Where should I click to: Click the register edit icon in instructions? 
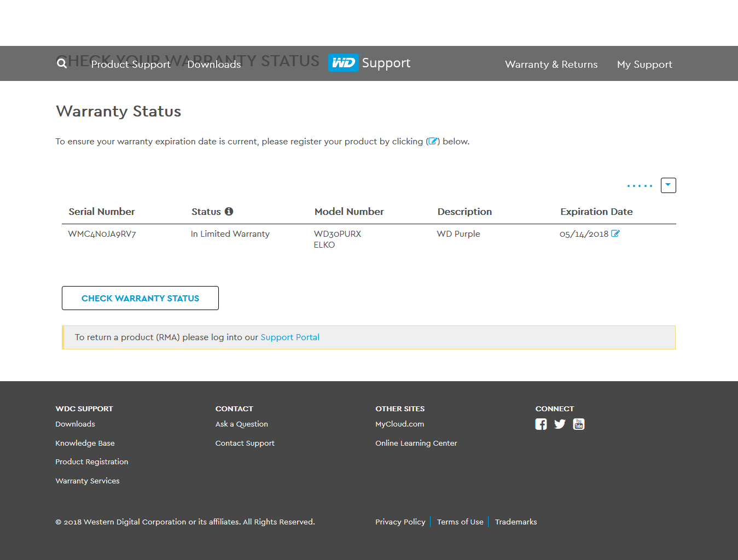click(x=433, y=141)
